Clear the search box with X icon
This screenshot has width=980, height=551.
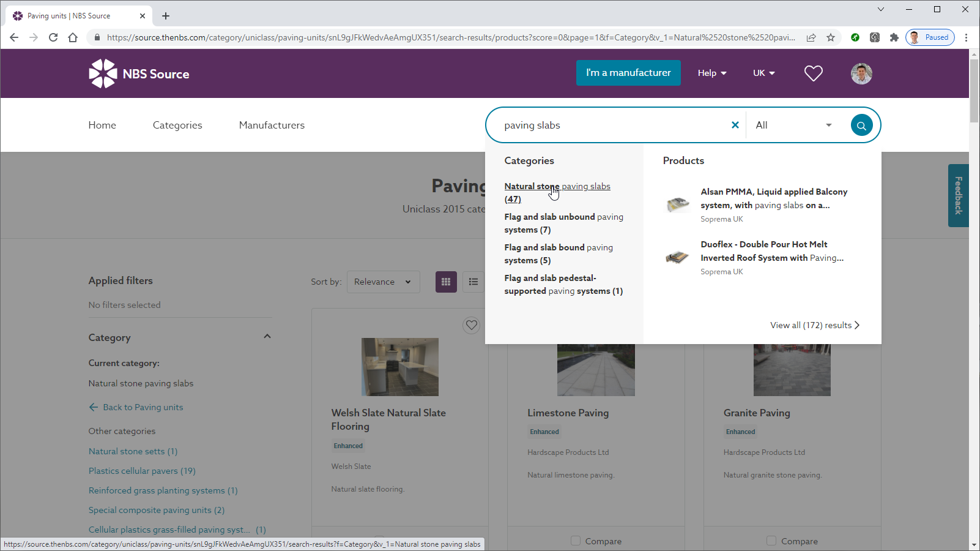pos(735,125)
